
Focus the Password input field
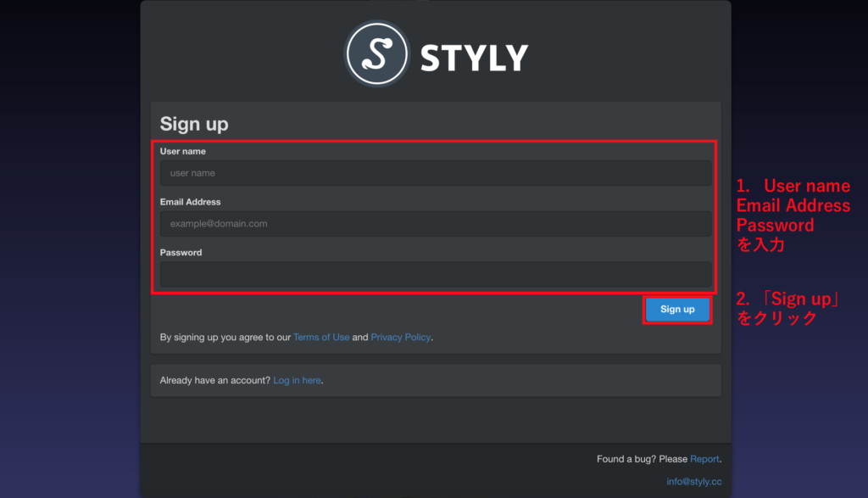(x=436, y=274)
